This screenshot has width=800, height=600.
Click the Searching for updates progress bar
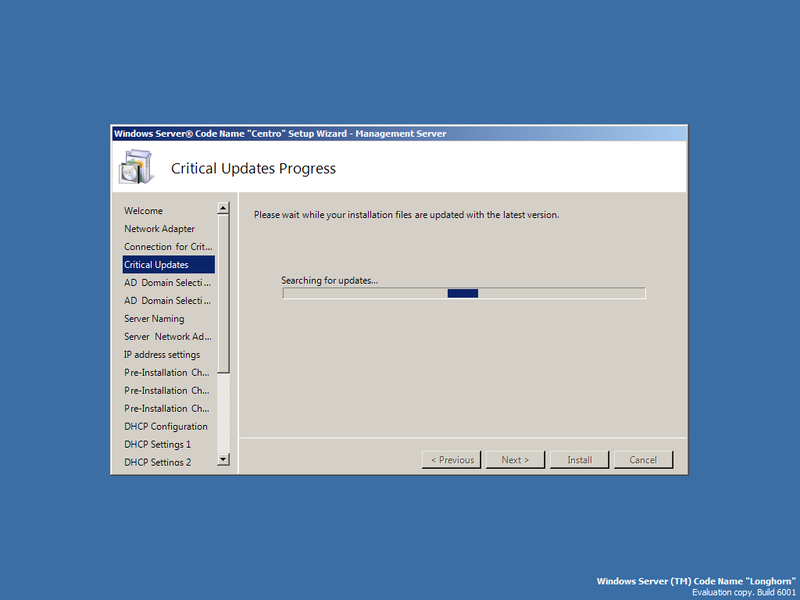464,293
